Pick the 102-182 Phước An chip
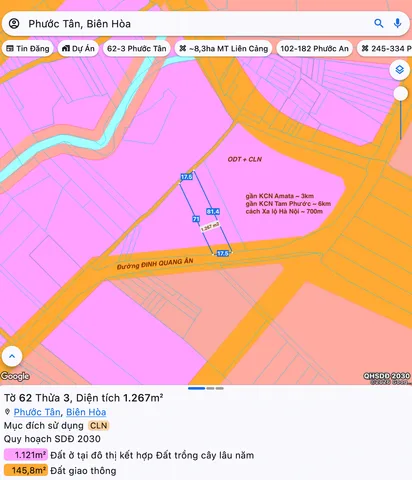This screenshot has height=480, width=412. pos(314,49)
